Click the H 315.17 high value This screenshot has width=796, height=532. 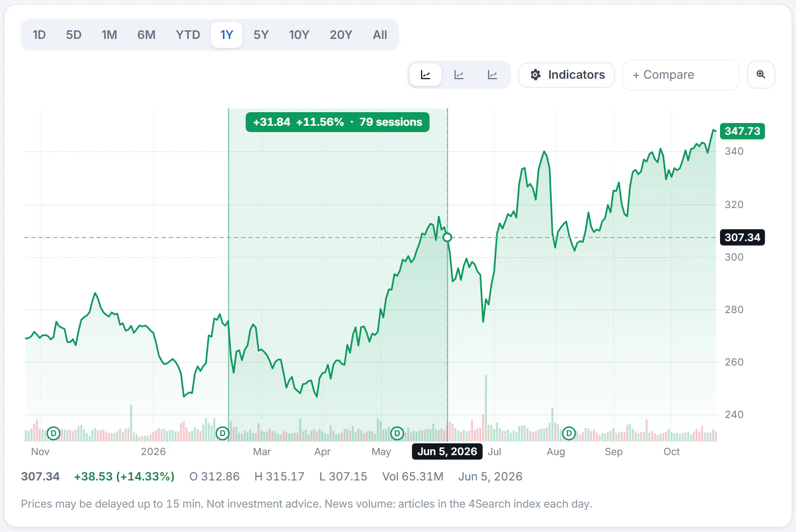[279, 476]
